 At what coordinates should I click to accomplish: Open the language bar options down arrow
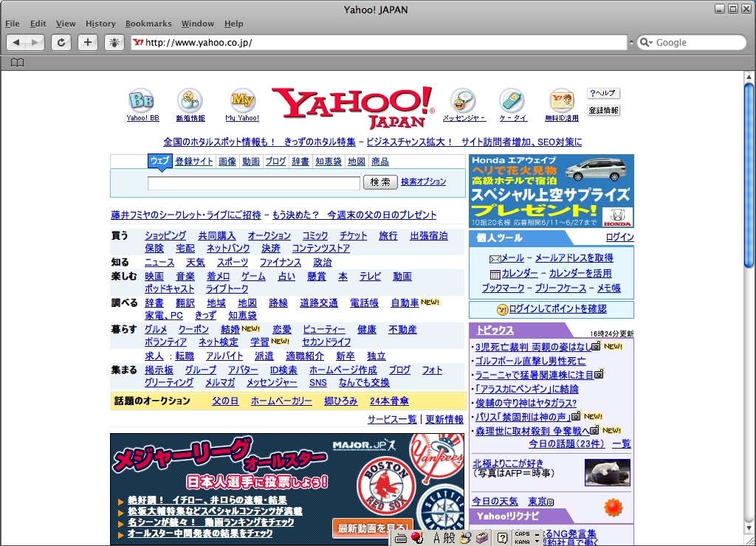[x=537, y=542]
